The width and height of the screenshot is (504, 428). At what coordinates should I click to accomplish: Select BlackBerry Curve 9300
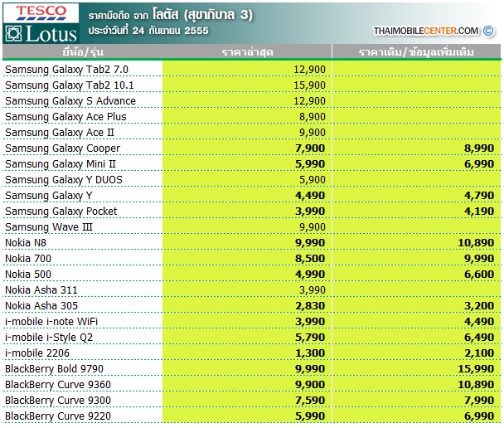(58, 401)
